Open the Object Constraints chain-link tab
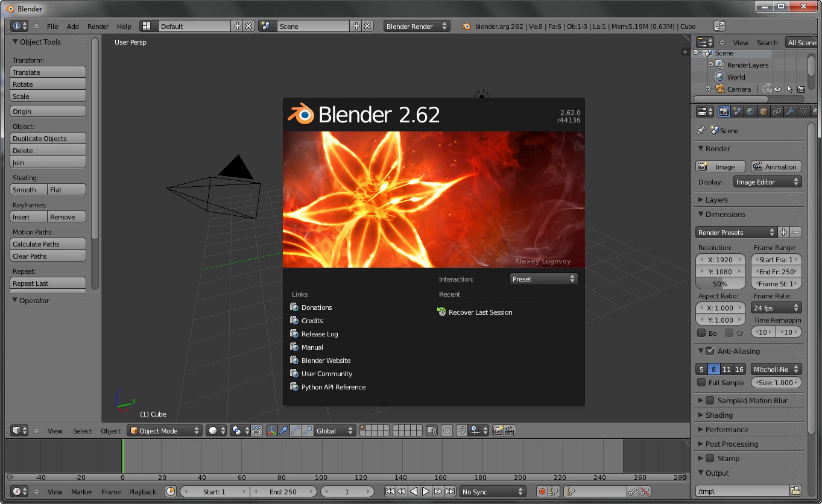The width and height of the screenshot is (822, 504). click(777, 112)
